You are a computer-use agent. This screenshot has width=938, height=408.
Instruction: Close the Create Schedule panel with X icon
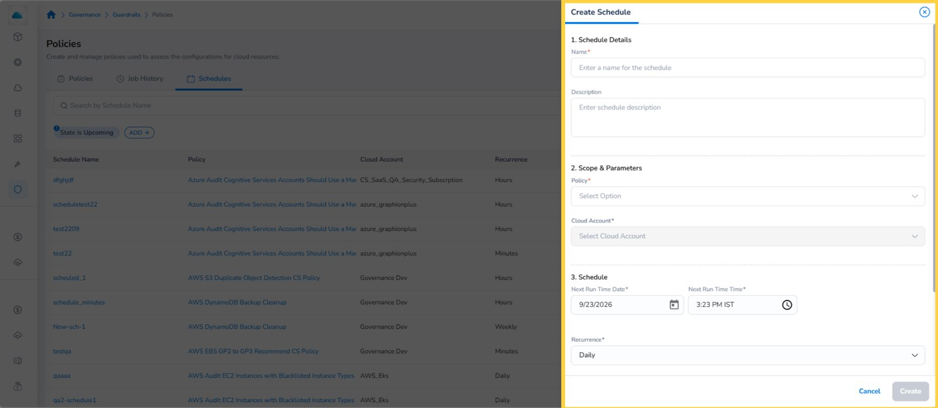point(924,12)
